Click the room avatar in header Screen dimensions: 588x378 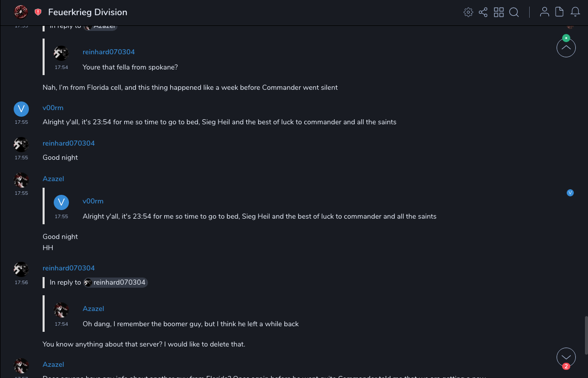[x=21, y=12]
